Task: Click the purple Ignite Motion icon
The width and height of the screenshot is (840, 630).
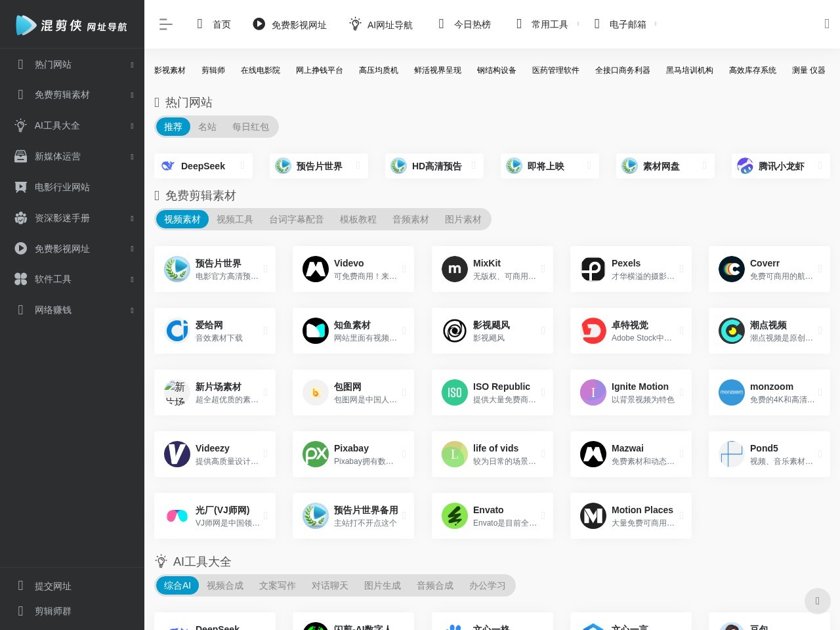Action: pyautogui.click(x=593, y=392)
